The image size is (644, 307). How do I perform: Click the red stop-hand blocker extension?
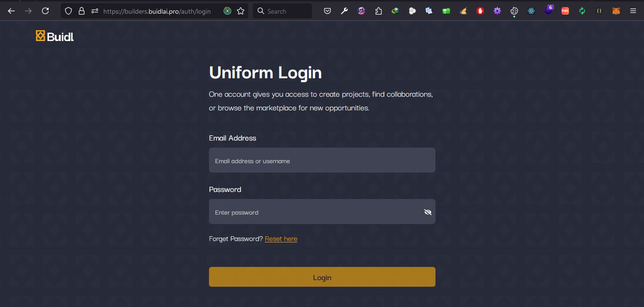(x=480, y=11)
